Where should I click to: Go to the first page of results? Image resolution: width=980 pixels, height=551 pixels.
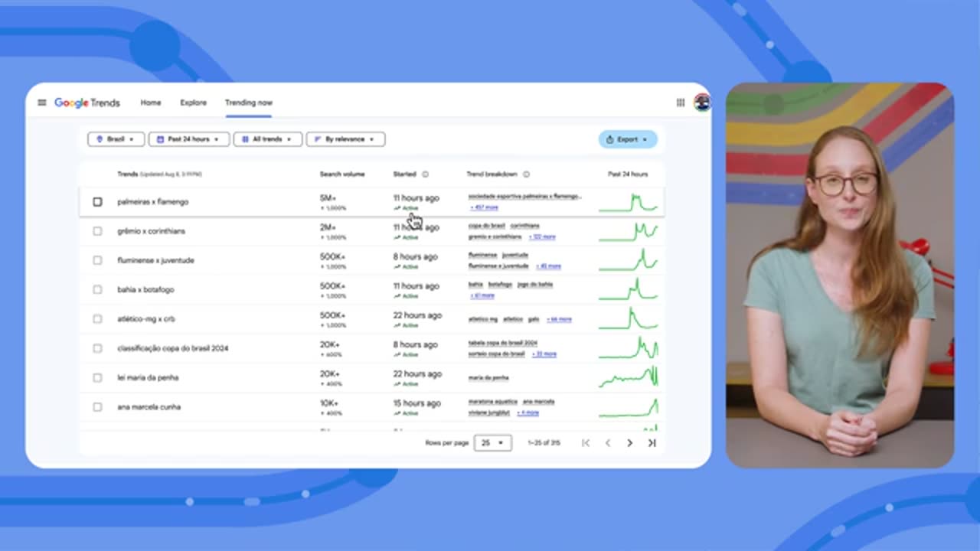point(586,443)
